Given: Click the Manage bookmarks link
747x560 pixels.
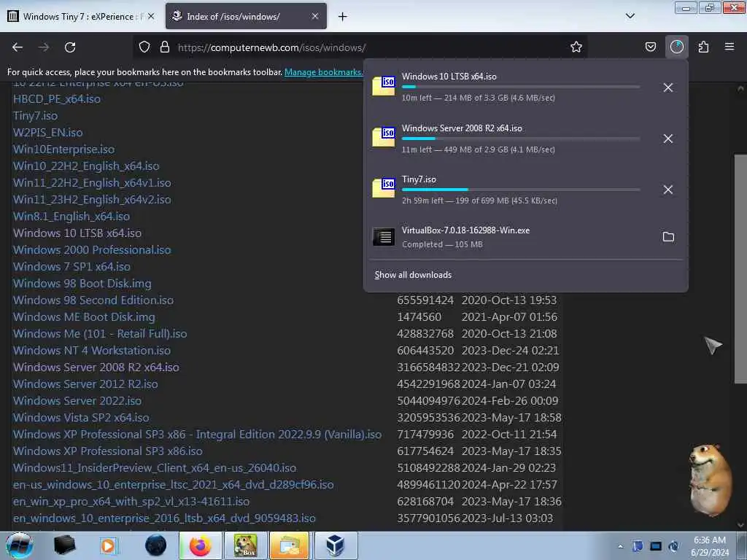Looking at the screenshot, I should 323,72.
